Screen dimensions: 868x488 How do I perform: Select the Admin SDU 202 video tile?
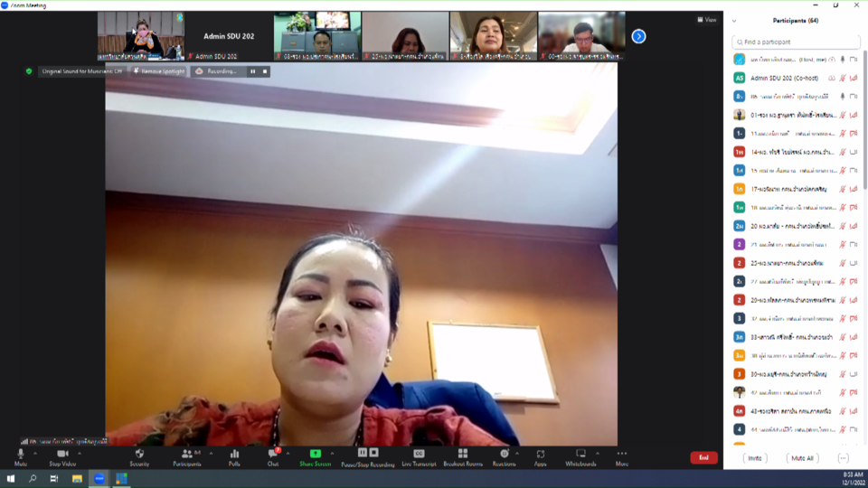coord(229,36)
